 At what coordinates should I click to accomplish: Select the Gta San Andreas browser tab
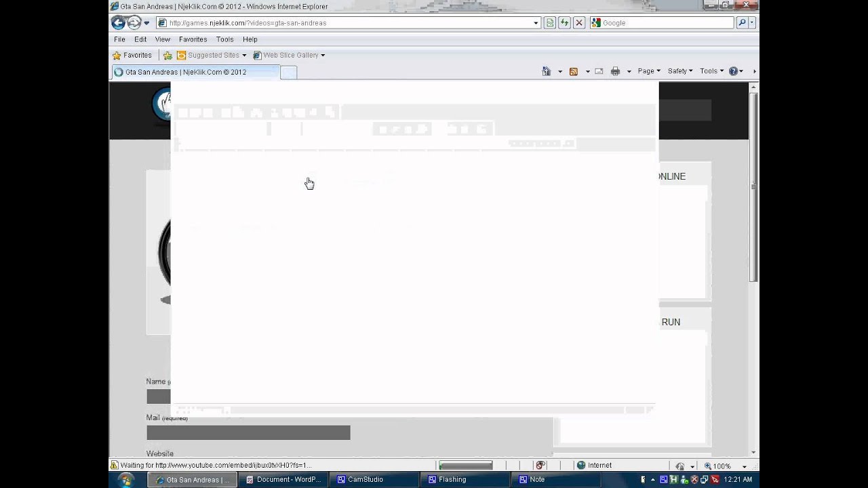coord(195,72)
